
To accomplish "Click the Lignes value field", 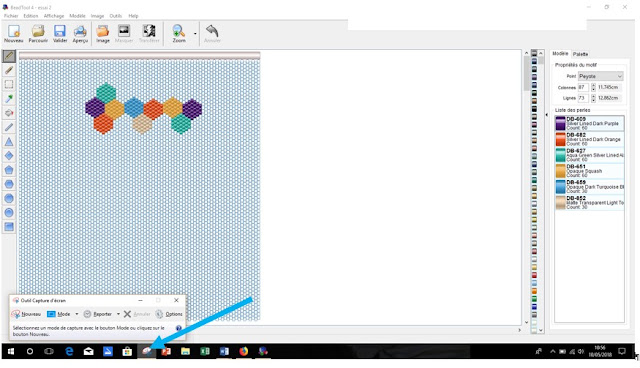I will pos(584,98).
